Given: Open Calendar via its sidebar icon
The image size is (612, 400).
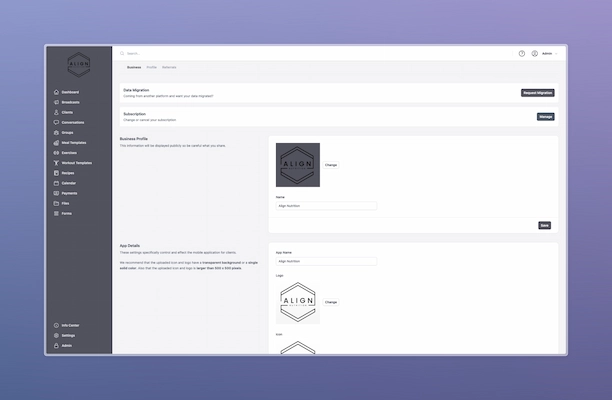Looking at the screenshot, I should pos(56,183).
